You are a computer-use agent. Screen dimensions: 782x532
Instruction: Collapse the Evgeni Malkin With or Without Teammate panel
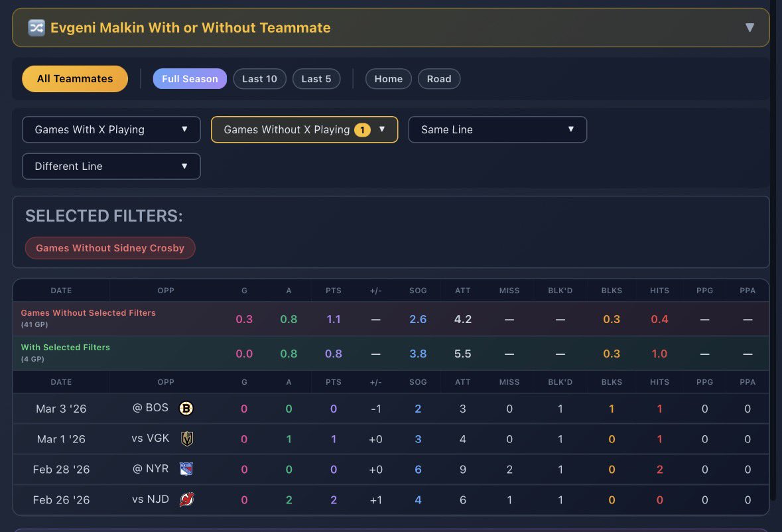749,27
